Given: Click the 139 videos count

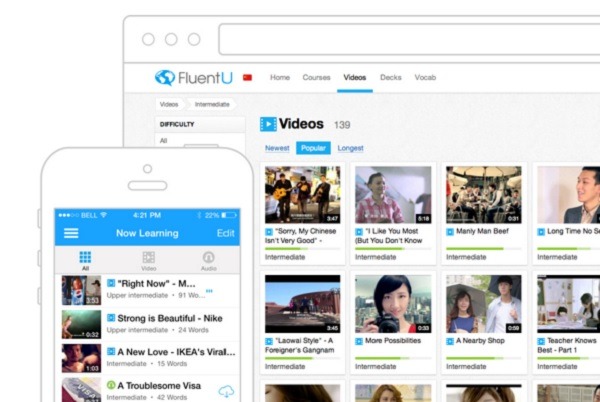Looking at the screenshot, I should pyautogui.click(x=342, y=125).
